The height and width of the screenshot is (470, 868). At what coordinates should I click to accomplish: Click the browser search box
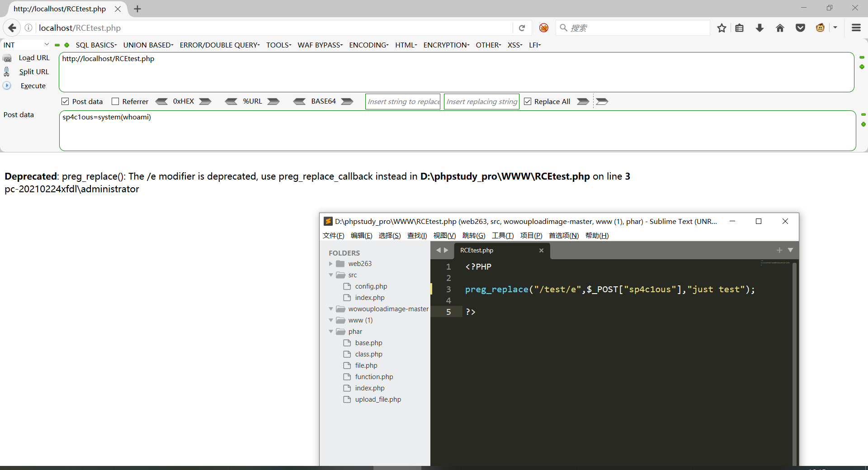tap(633, 28)
